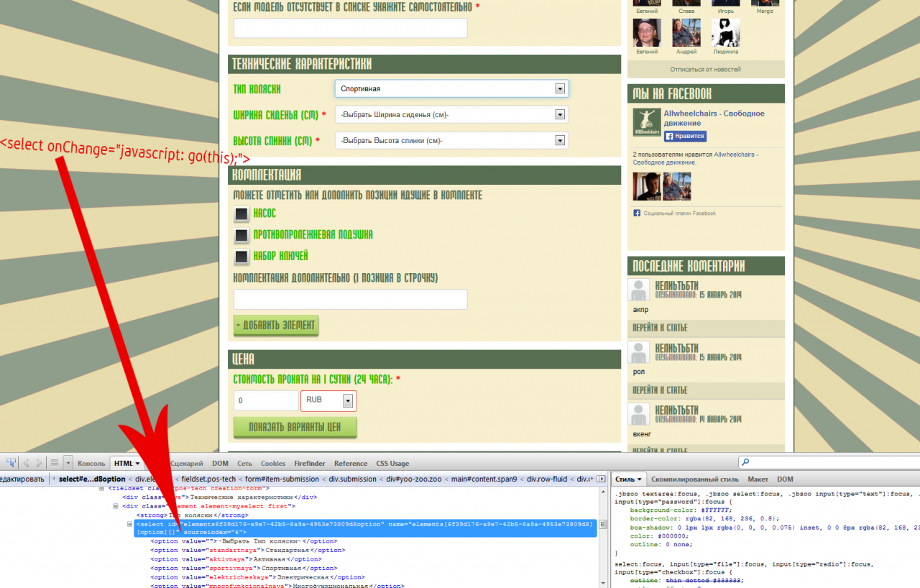Collapse the select element node in HTML tree
This screenshot has height=588, width=920.
click(x=130, y=524)
